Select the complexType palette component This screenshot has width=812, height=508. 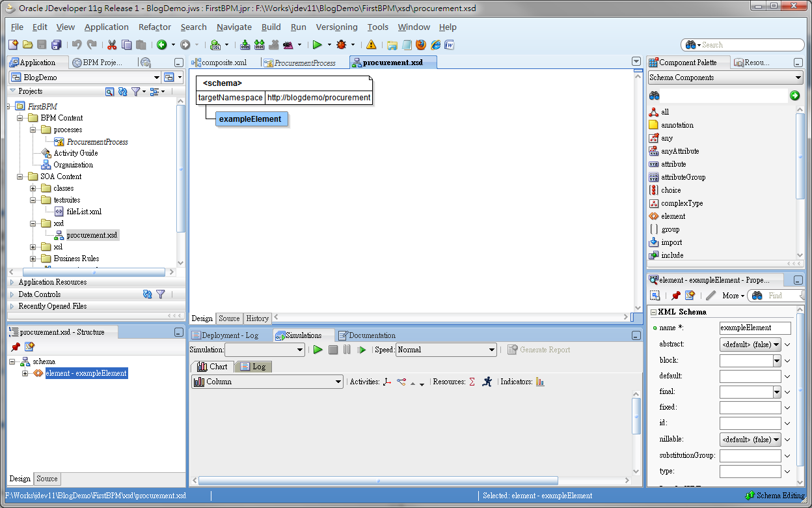(682, 203)
